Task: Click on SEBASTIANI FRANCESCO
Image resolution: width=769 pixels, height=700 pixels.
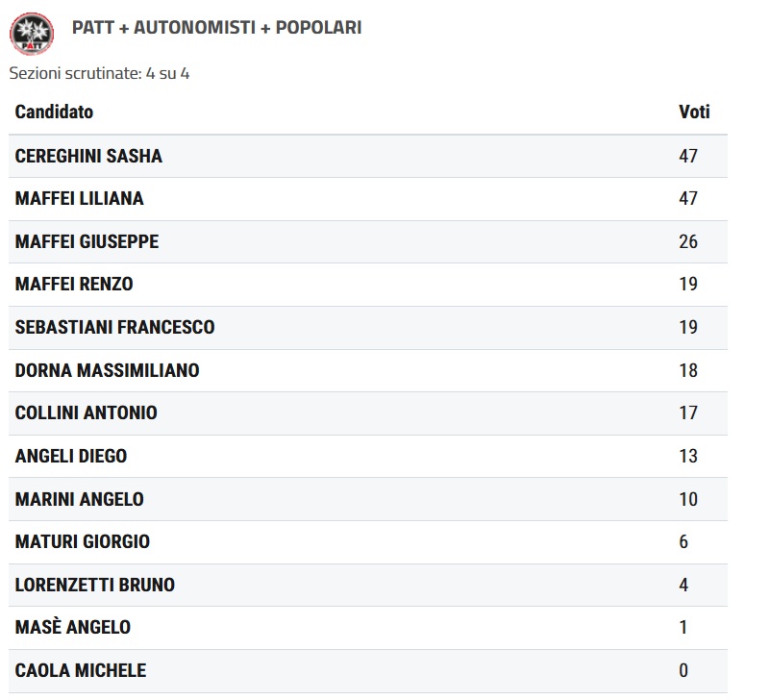Action: (114, 327)
